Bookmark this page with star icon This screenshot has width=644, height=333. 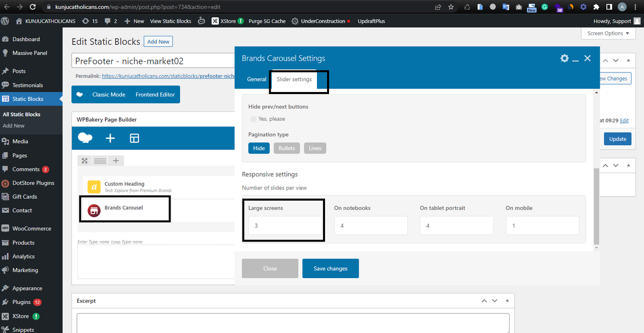click(451, 7)
